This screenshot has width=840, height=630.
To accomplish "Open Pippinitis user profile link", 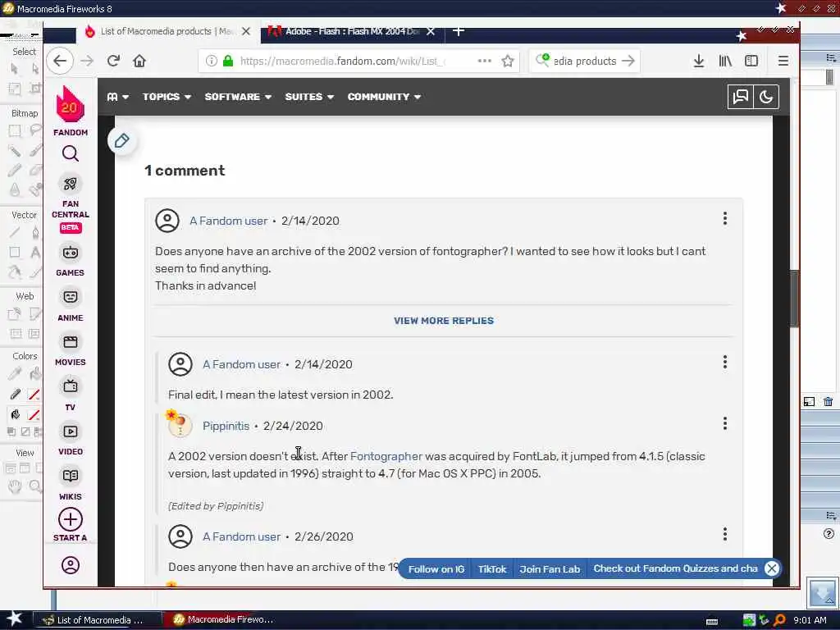I will tap(226, 426).
